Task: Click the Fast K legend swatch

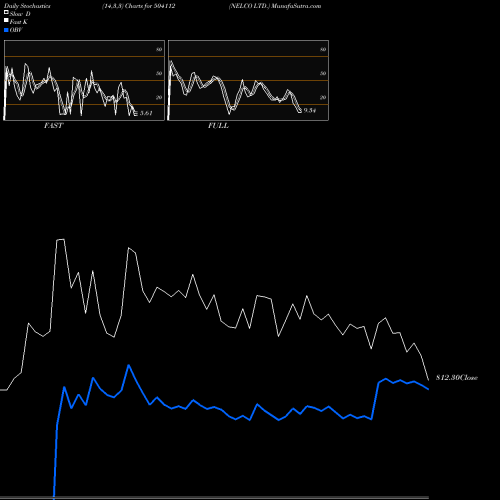Action: (6, 20)
